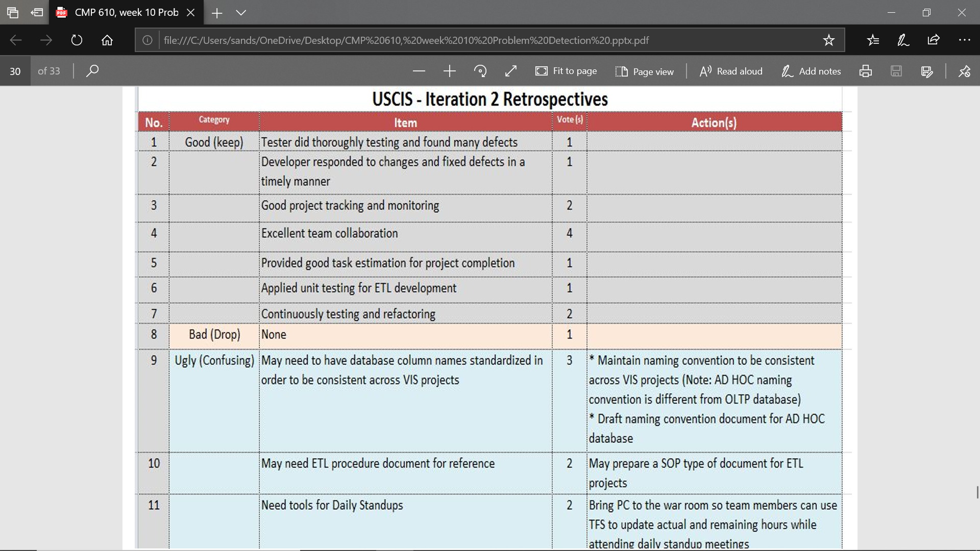Go forward to next page
Screen dimensions: 980x551
point(46,40)
